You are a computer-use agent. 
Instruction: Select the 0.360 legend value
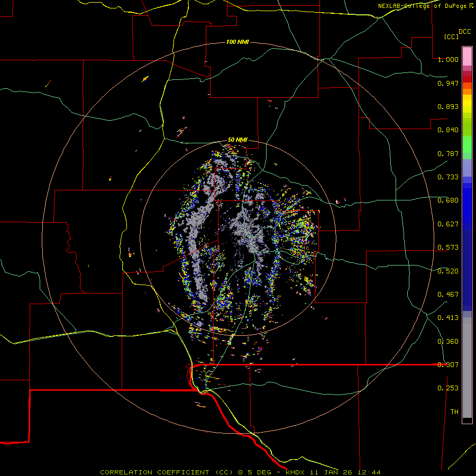point(448,342)
